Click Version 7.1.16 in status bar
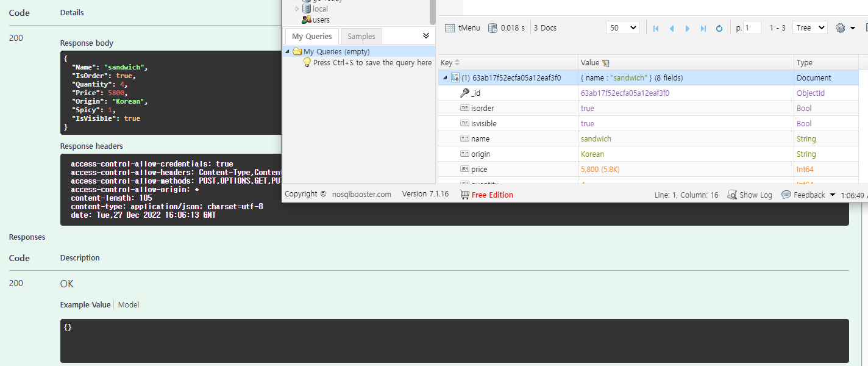Viewport: 868px width, 366px height. 425,194
